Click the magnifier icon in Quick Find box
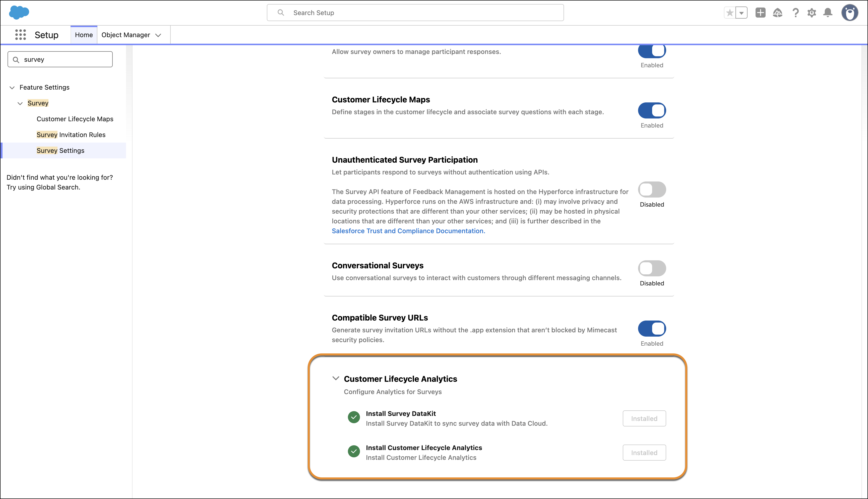The height and width of the screenshot is (499, 868). pos(16,60)
